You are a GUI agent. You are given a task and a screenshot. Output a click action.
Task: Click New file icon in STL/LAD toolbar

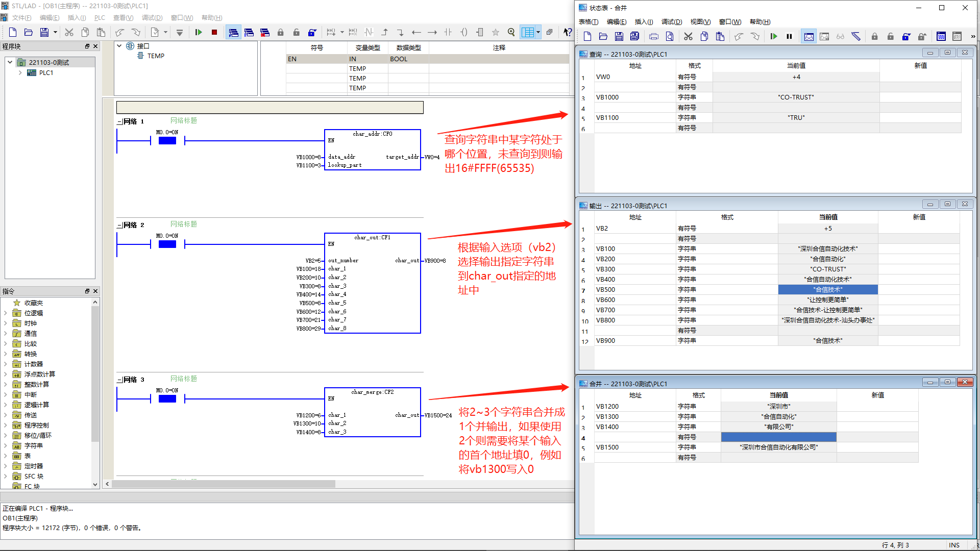point(13,33)
